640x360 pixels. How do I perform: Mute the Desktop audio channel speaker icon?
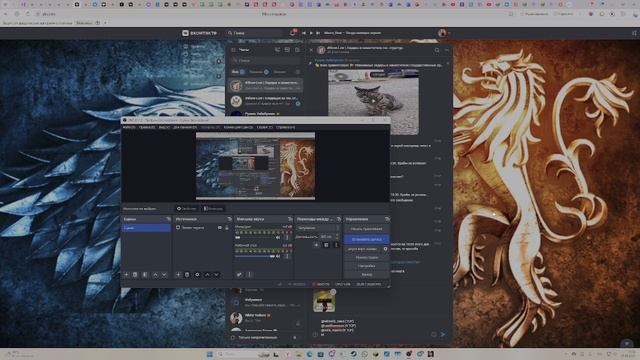pyautogui.click(x=278, y=256)
